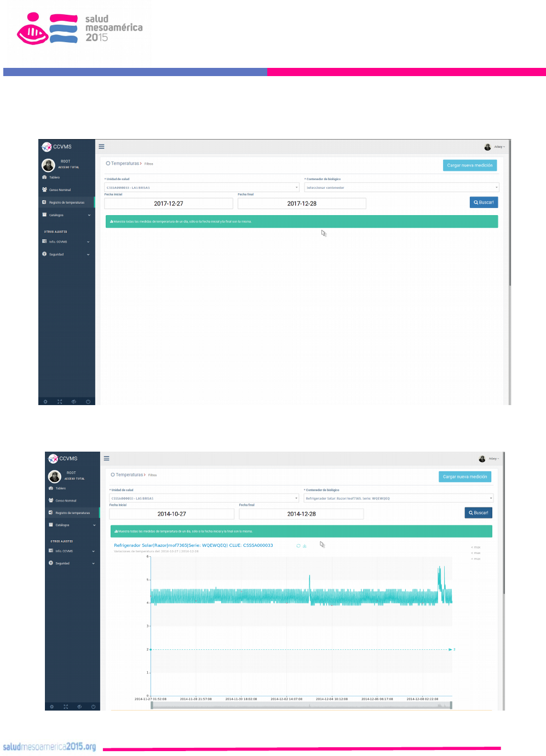Viewport: 546px width, 756px height.
Task: Click settings gear icon at upper screenshot sidebar bottom
Action: click(x=45, y=402)
